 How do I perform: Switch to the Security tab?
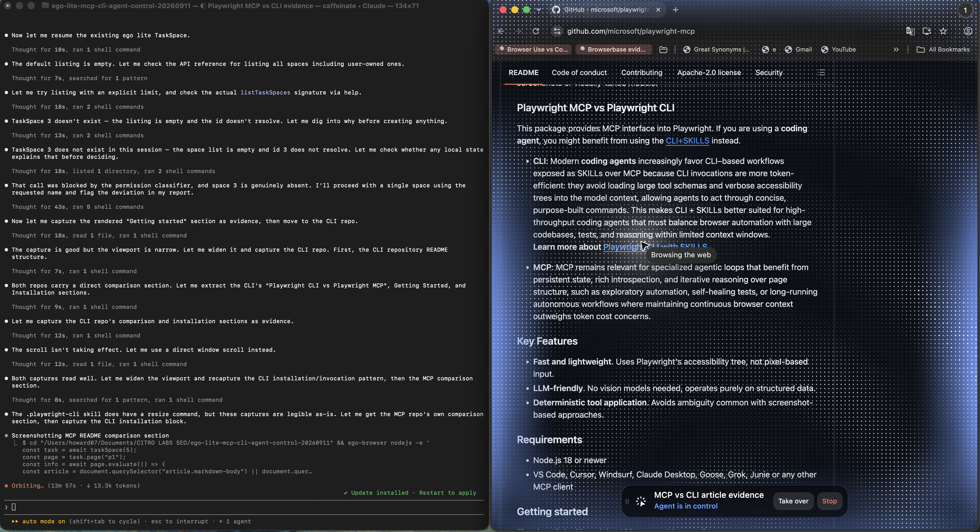pos(769,73)
